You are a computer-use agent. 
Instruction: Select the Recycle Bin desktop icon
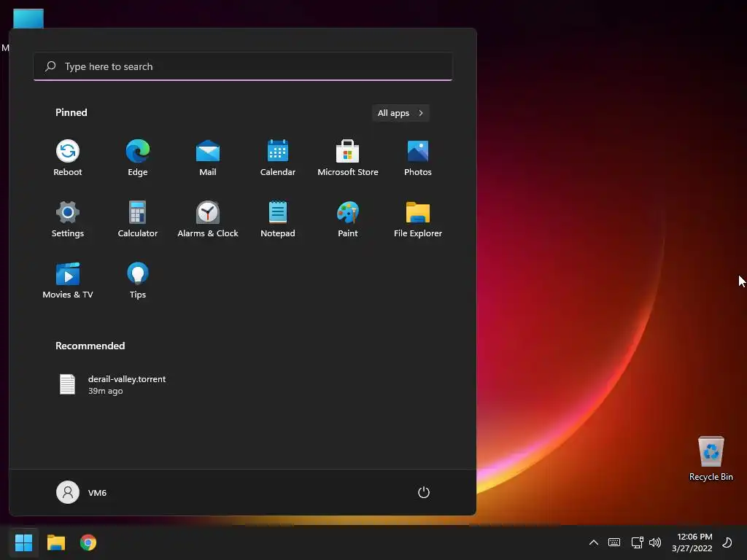(711, 459)
